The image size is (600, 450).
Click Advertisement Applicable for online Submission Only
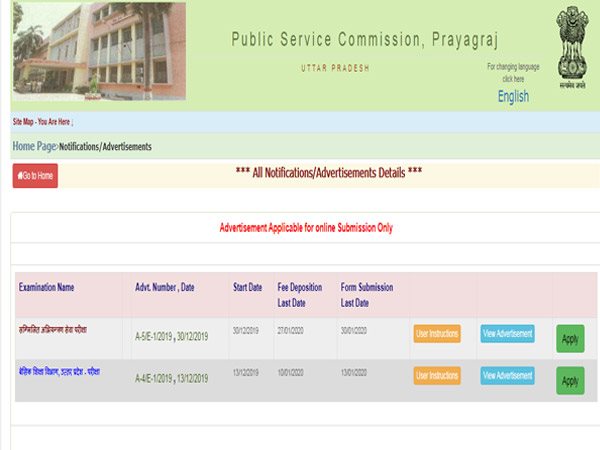(306, 228)
